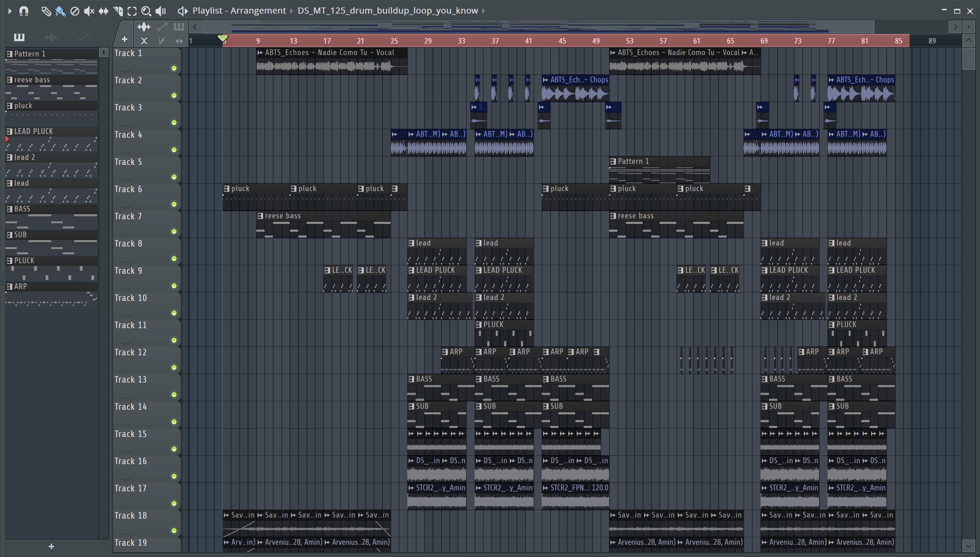Mute Track 13 using green light
The height and width of the screenshot is (557, 980).
coord(174,394)
